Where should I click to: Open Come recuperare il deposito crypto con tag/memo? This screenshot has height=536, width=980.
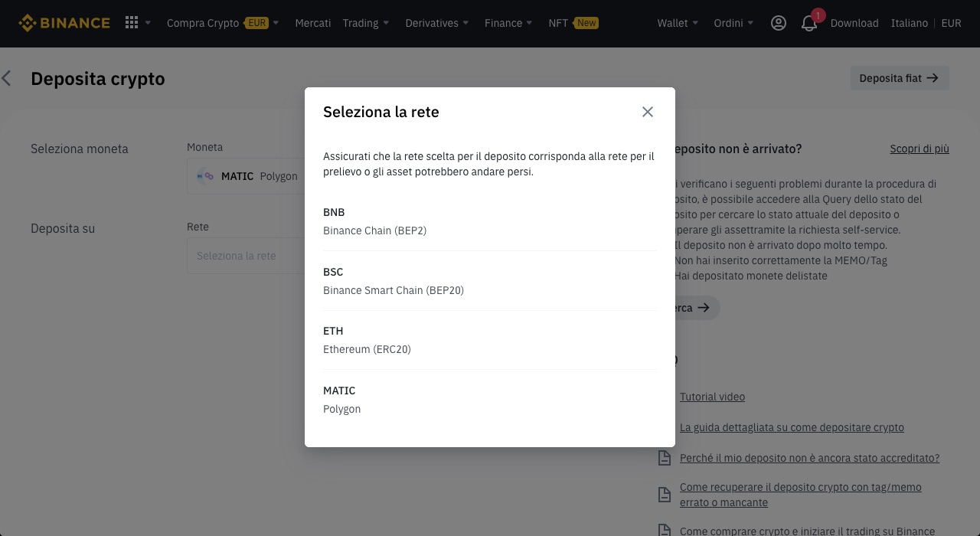point(801,495)
